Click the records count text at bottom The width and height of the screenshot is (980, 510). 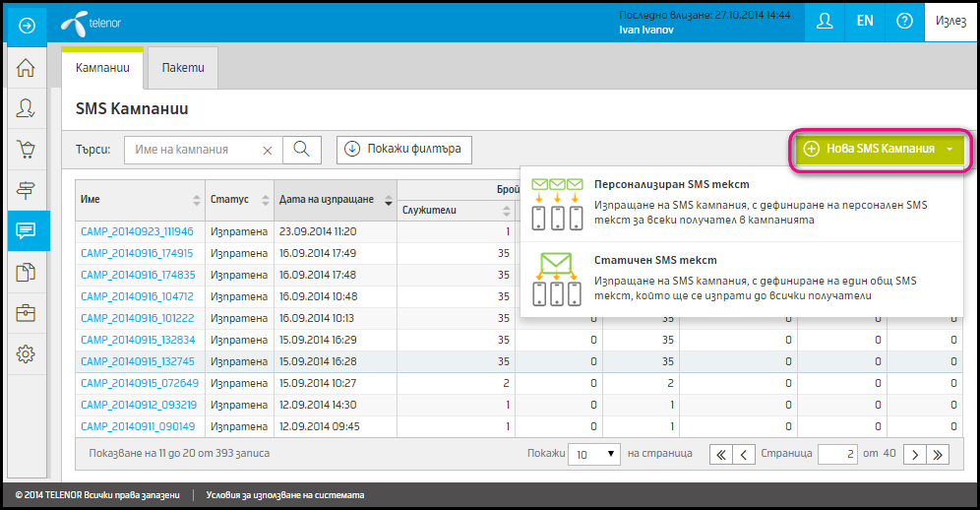click(179, 453)
